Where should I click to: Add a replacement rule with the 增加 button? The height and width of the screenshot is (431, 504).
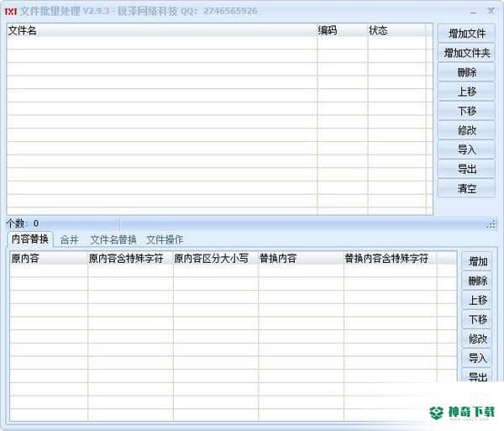coord(477,261)
